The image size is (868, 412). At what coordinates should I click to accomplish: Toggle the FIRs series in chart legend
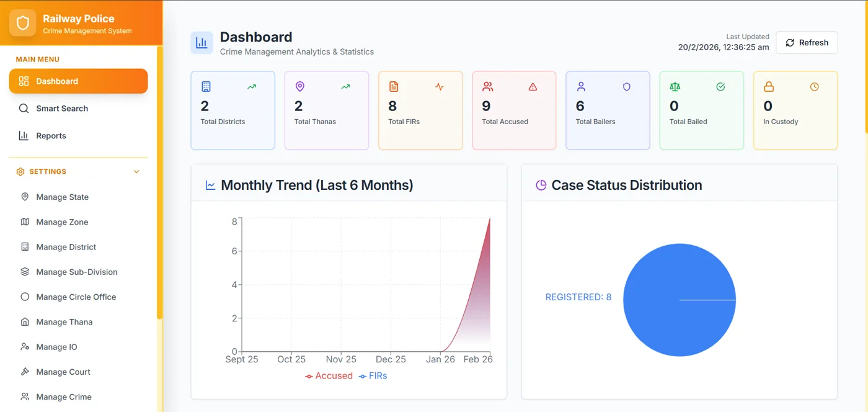pyautogui.click(x=373, y=376)
